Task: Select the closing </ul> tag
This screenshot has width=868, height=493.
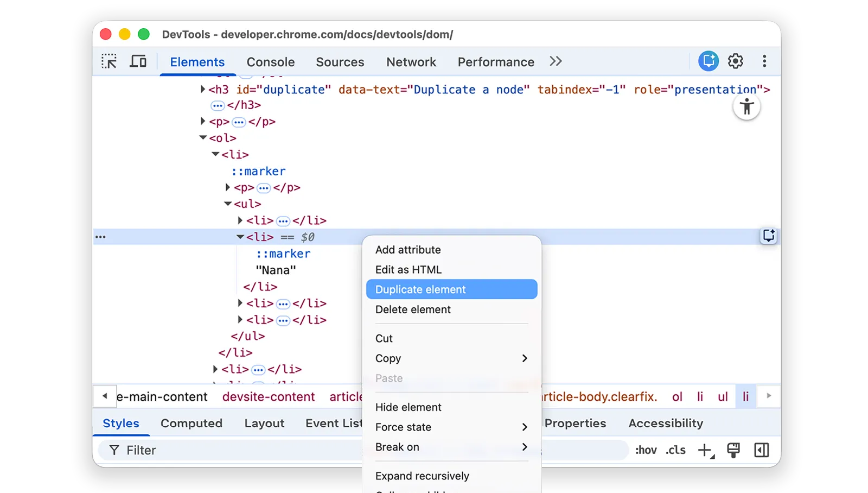Action: (x=248, y=336)
